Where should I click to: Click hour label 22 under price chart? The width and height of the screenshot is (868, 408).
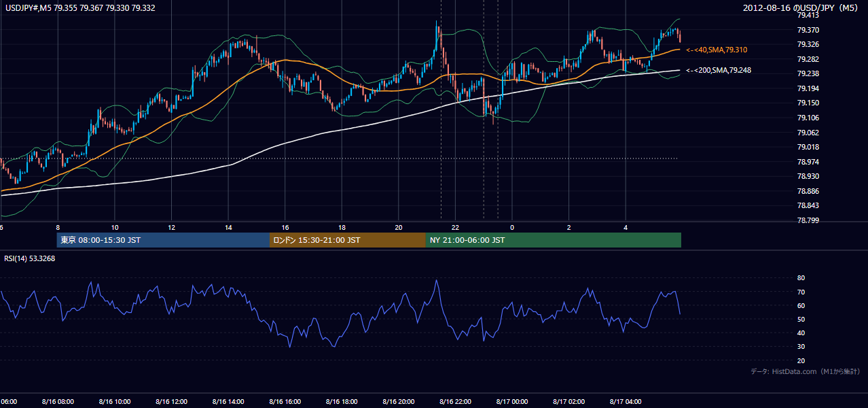coord(455,228)
